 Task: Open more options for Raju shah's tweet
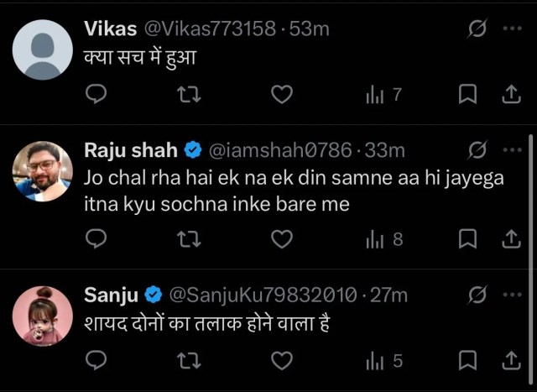pos(512,149)
